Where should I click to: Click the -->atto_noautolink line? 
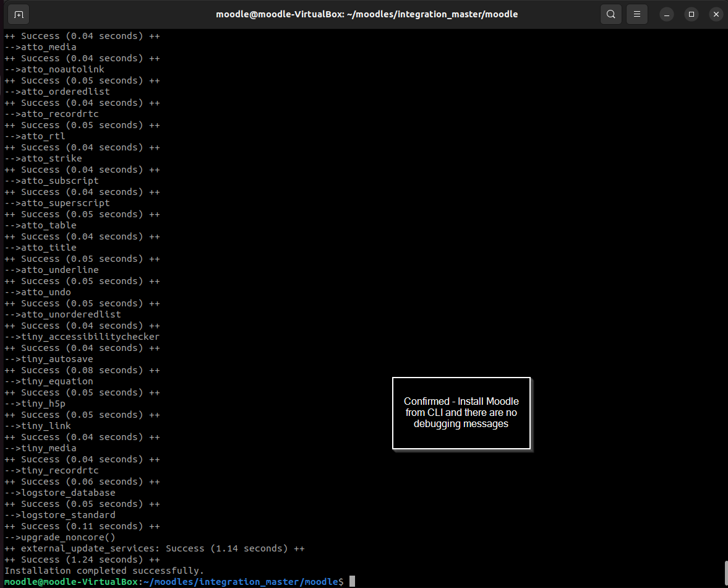click(54, 69)
